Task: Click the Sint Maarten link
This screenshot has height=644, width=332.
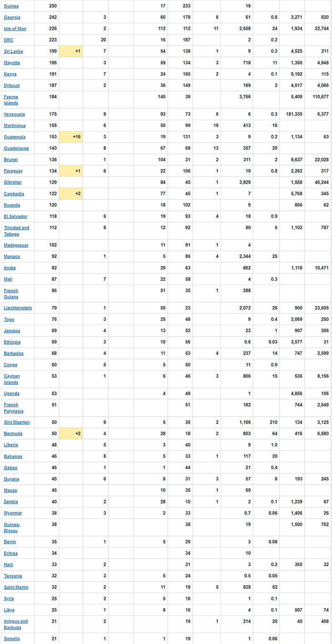Action: (x=16, y=422)
